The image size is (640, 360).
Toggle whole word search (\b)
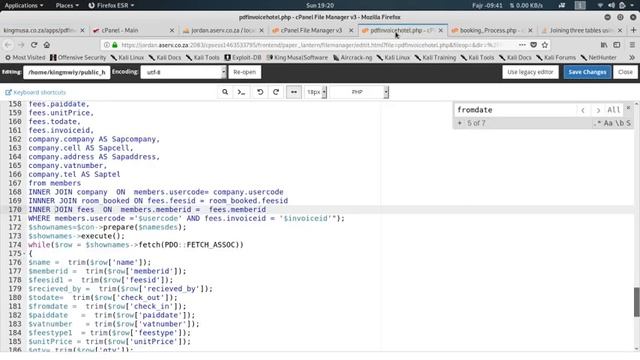pyautogui.click(x=619, y=123)
